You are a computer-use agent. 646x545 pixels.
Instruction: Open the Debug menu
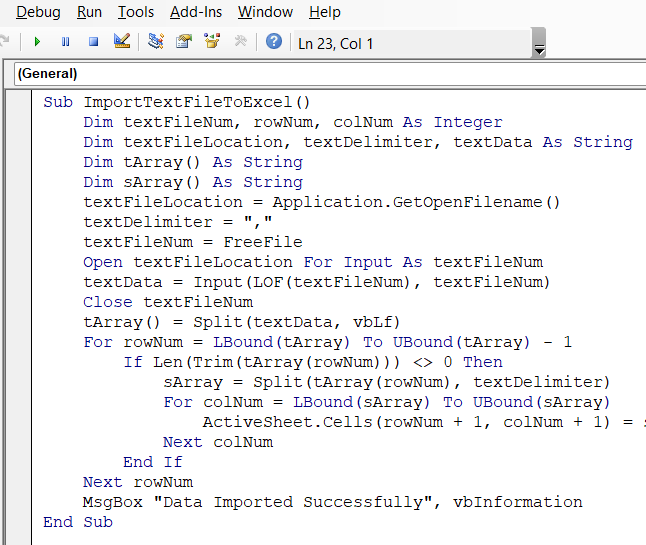pos(38,12)
